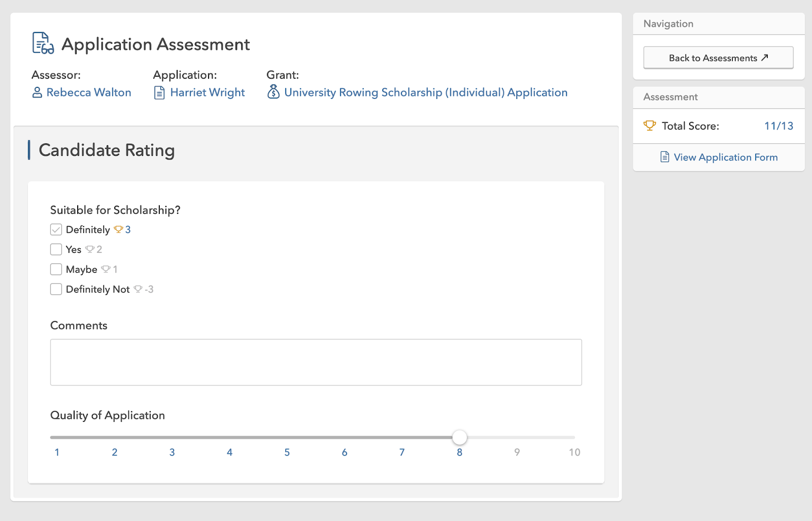Click the Quality of Application slider handle
Viewport: 812px width, 521px height.
(x=459, y=437)
